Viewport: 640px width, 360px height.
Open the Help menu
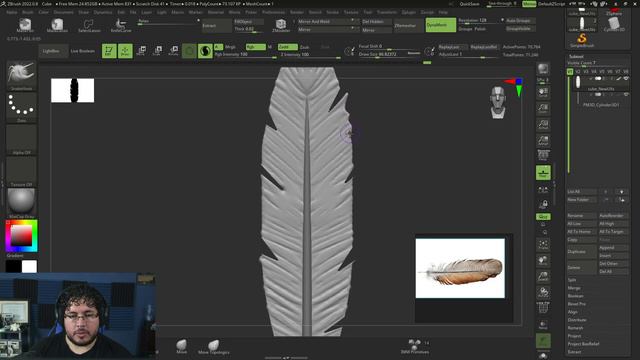pos(443,12)
